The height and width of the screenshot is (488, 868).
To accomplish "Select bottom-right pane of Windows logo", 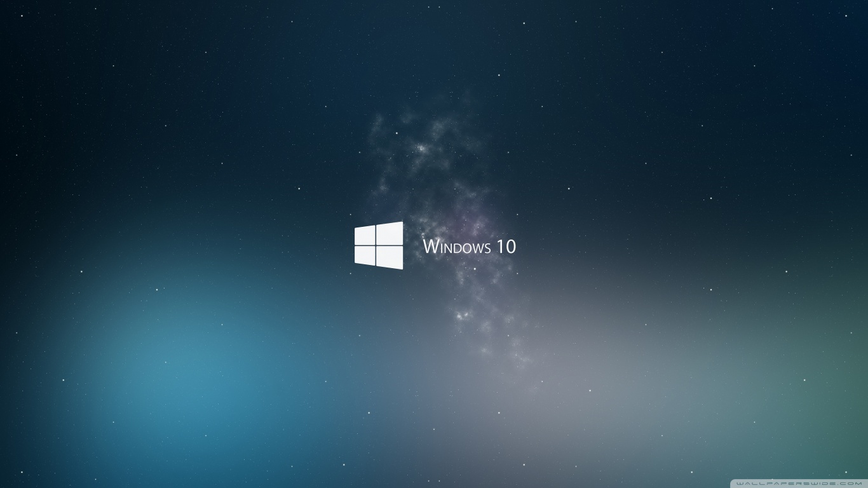I will click(390, 257).
